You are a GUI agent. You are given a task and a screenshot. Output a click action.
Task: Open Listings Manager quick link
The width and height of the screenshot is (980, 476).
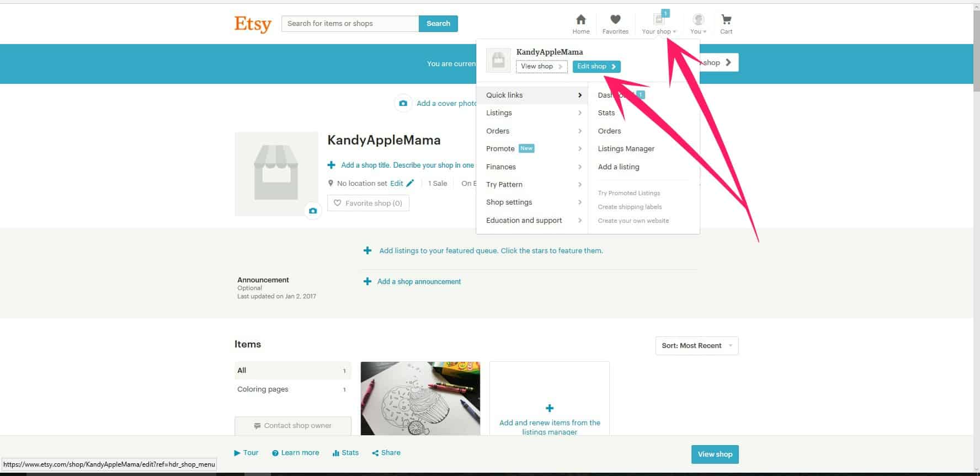626,148
